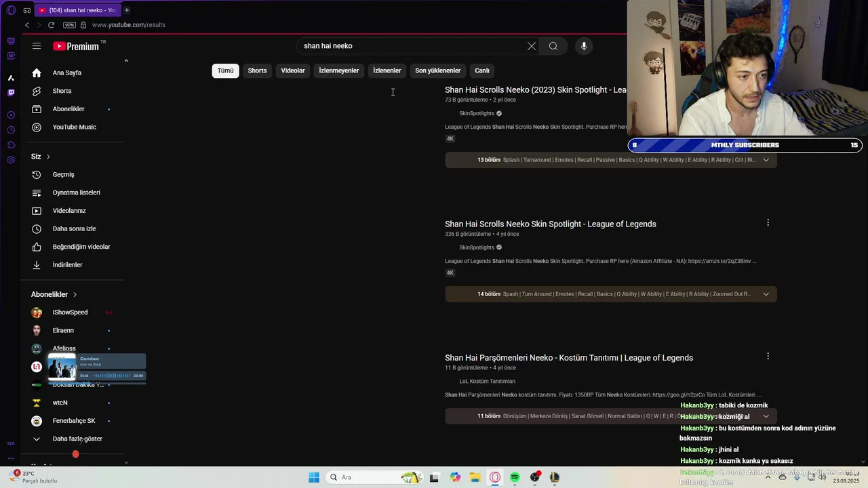Reload the page with the refresh icon
The image size is (868, 488).
[x=51, y=25]
